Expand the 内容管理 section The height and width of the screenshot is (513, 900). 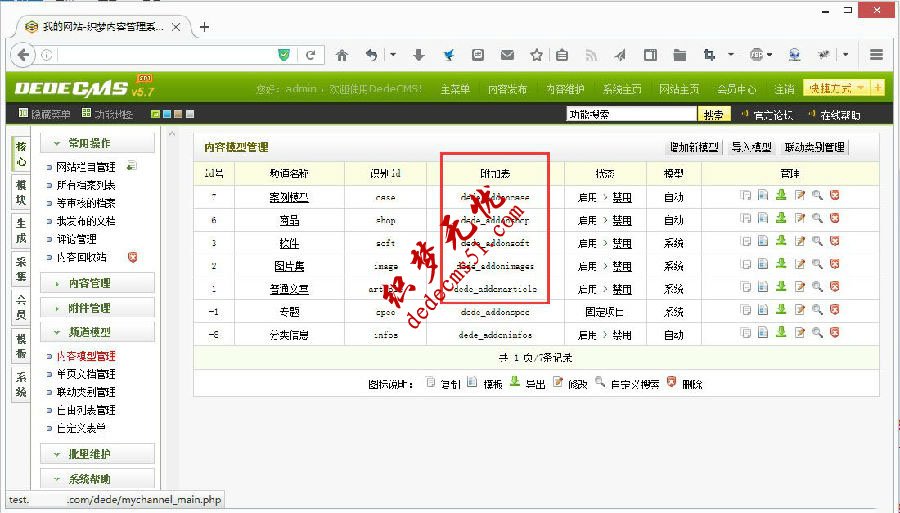tap(97, 283)
